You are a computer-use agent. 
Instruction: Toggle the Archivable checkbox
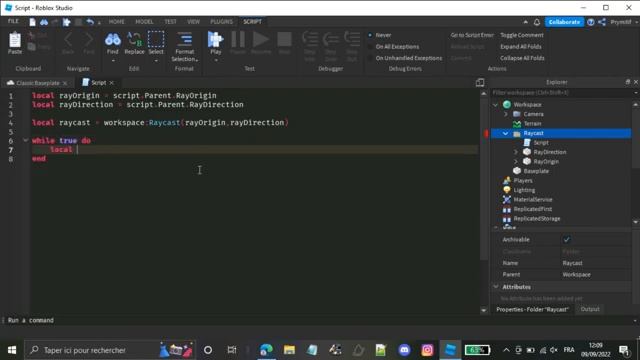click(x=567, y=240)
